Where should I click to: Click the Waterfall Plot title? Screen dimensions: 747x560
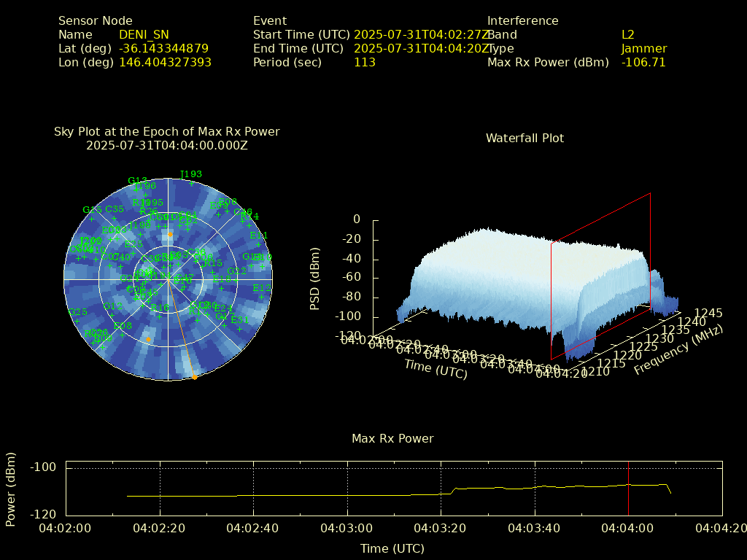525,138
